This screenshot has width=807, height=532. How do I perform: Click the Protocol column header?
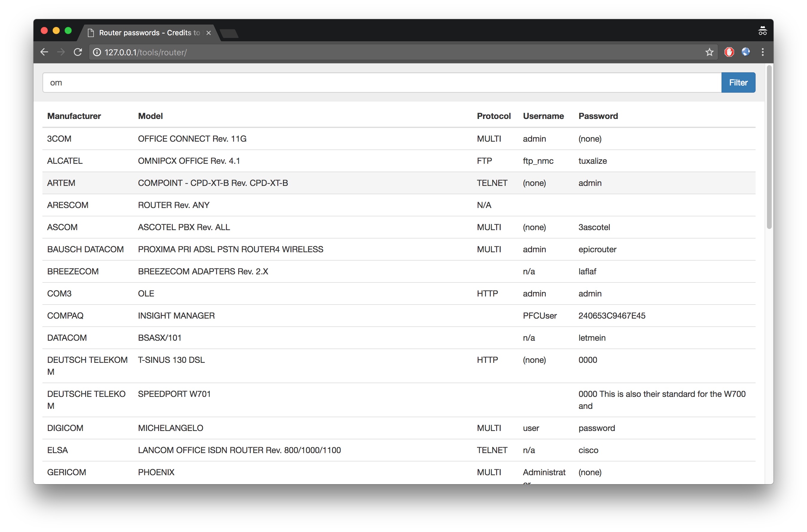(493, 116)
